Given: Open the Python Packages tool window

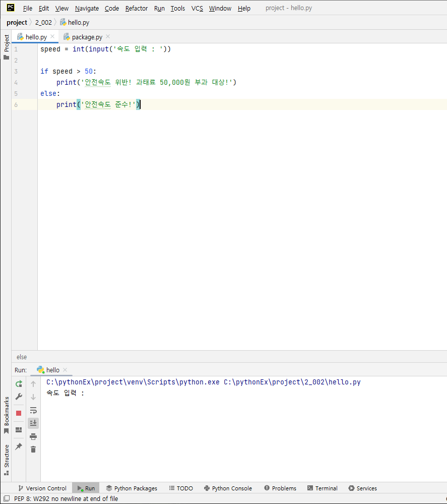Looking at the screenshot, I should pos(132,488).
